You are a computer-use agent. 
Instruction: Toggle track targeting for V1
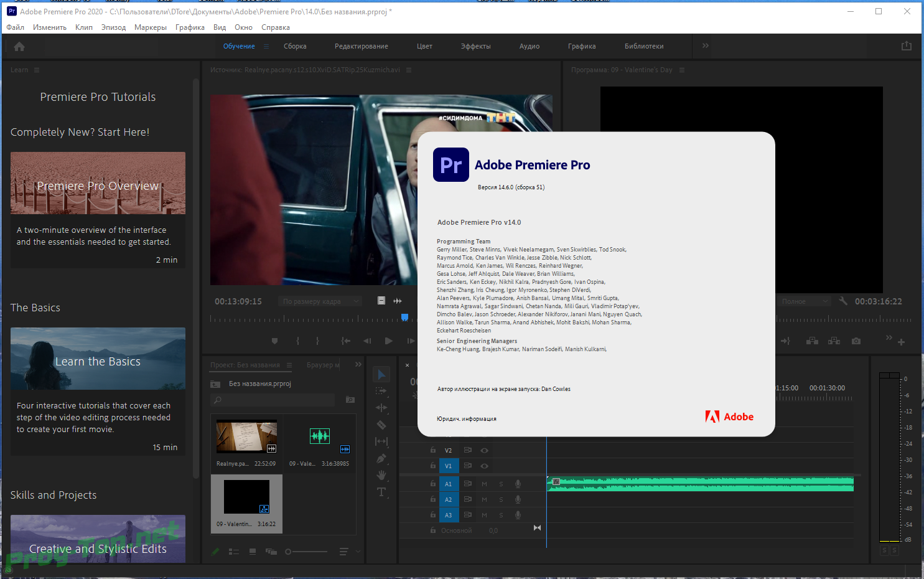point(448,466)
